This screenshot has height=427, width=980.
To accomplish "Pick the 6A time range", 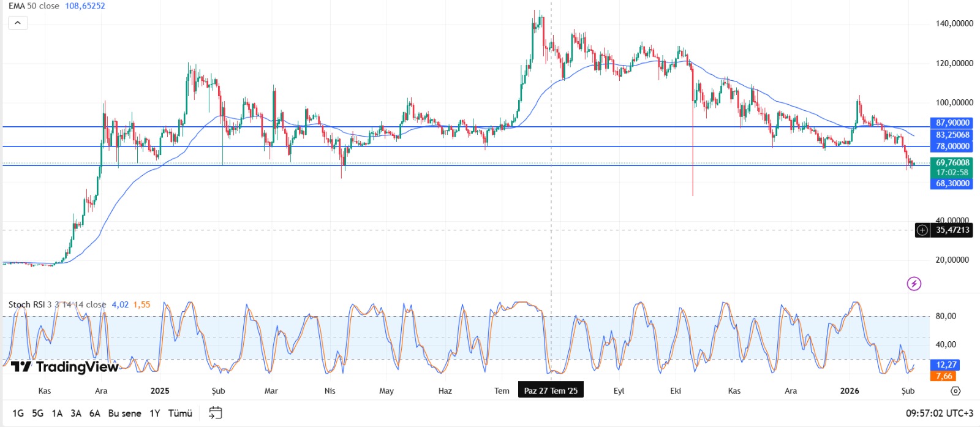I will tap(94, 414).
